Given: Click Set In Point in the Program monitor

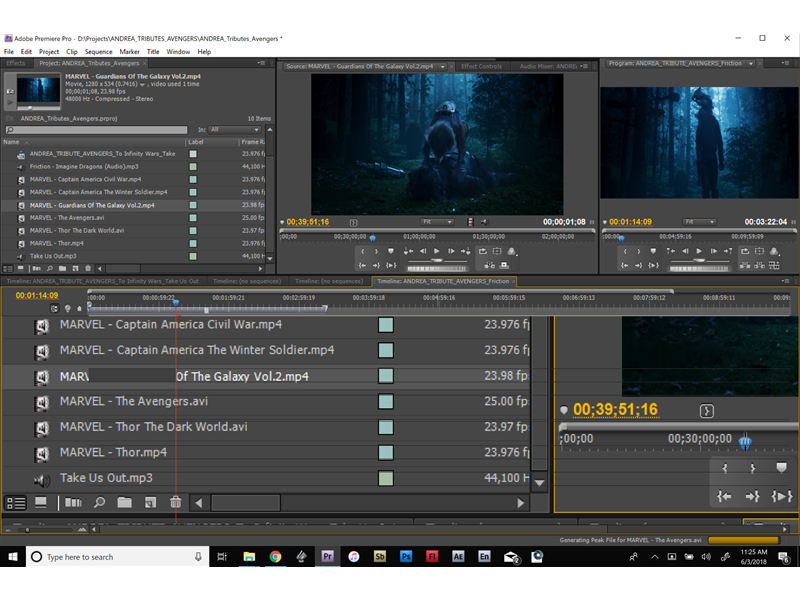Looking at the screenshot, I should [625, 251].
